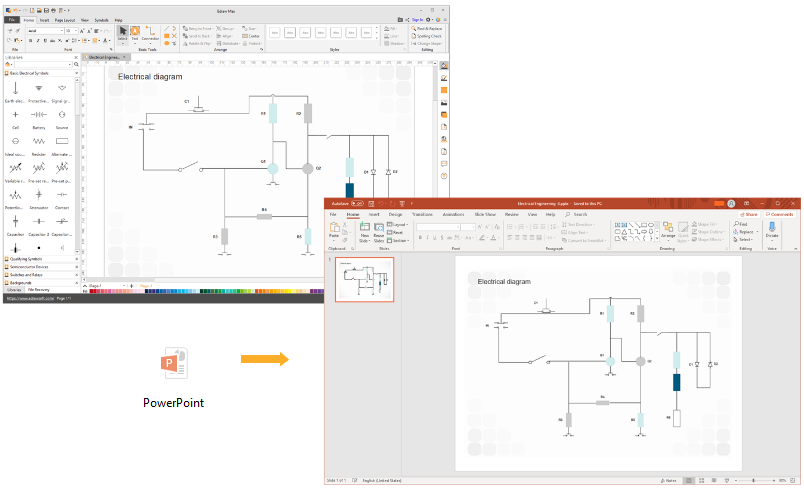Click the Center button in Edraw Arrange group

coord(251,36)
